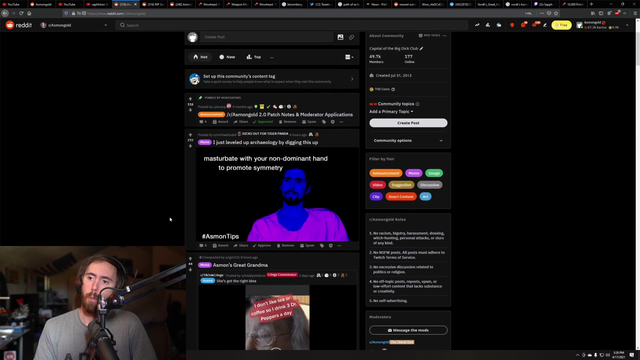Sort posts by Hot
This screenshot has width=640, height=360.
click(200, 57)
